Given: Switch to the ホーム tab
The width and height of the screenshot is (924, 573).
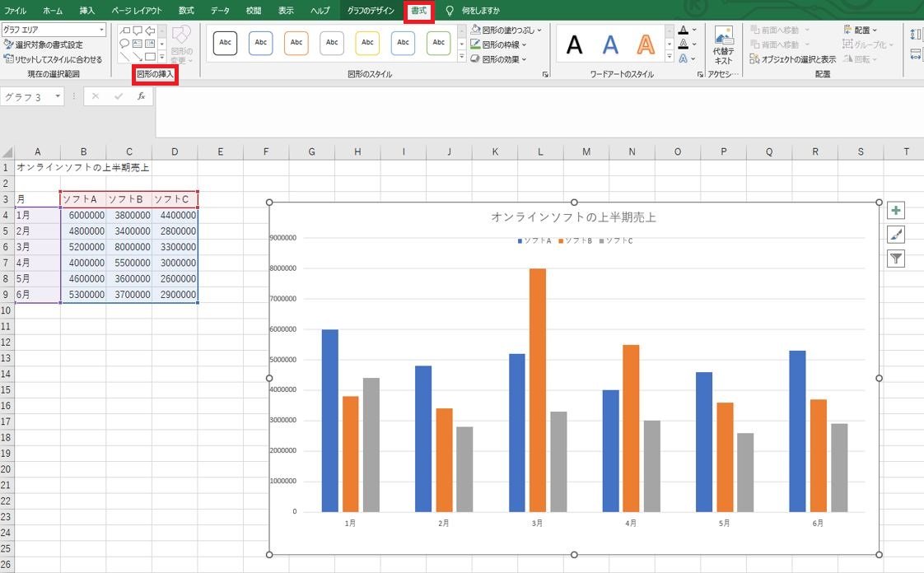Looking at the screenshot, I should click(53, 11).
